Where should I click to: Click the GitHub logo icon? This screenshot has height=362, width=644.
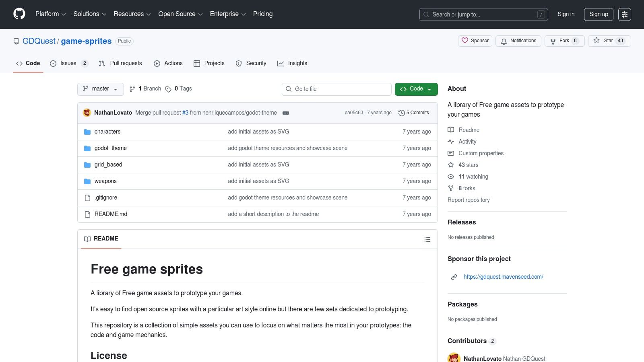tap(19, 14)
